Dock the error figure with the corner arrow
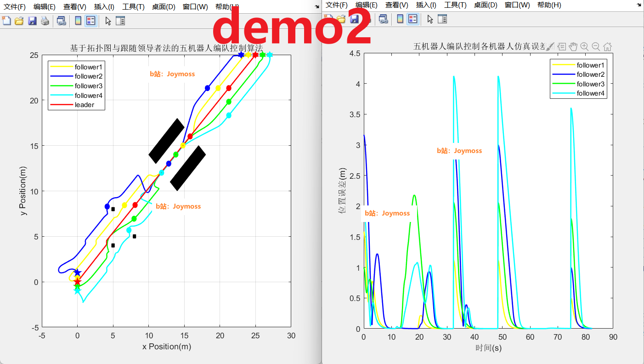 (639, 5)
